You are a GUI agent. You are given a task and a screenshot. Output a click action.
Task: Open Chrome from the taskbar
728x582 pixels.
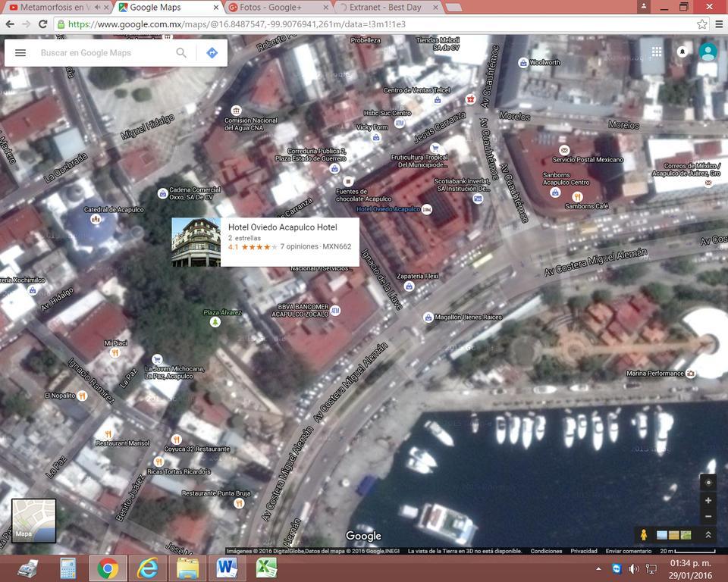click(x=108, y=568)
